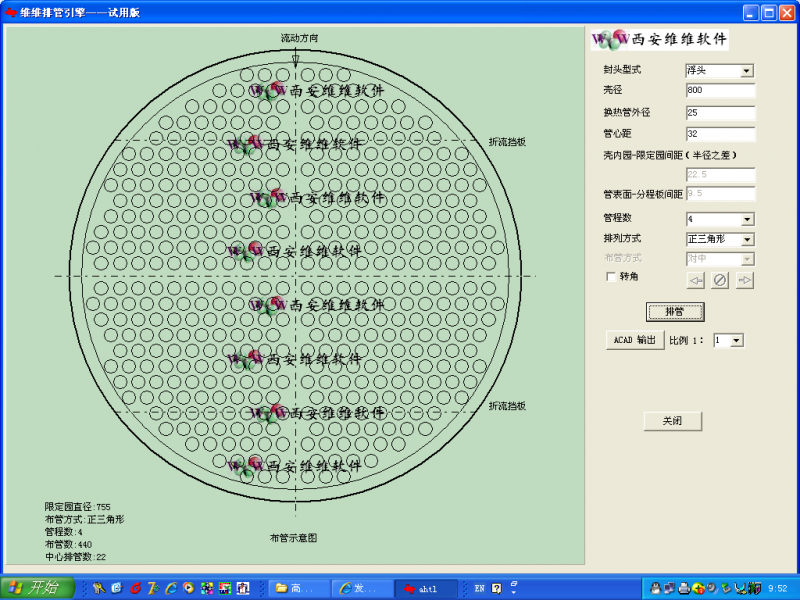Click the 关闭 button

672,421
